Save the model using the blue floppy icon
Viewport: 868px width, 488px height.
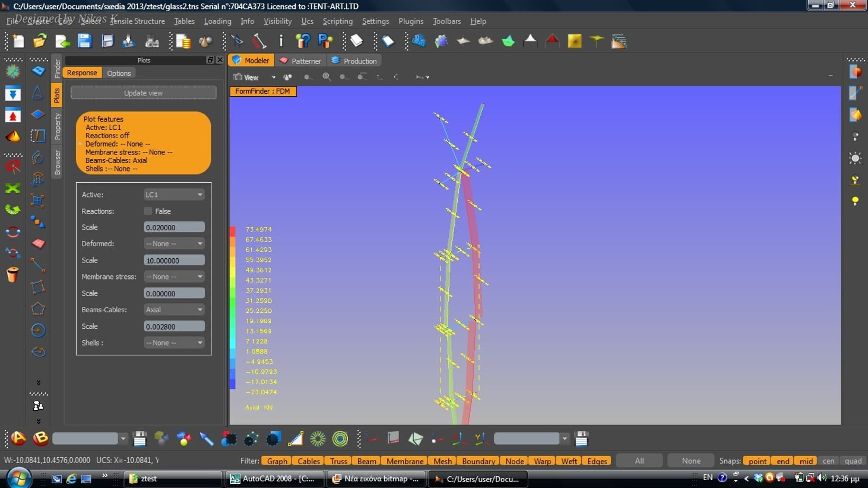click(x=84, y=41)
